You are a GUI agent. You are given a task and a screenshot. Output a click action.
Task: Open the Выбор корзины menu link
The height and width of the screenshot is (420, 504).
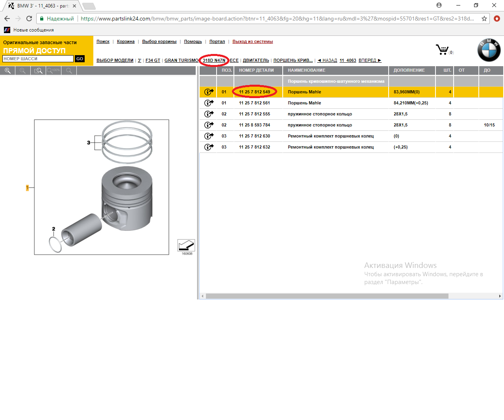click(159, 41)
